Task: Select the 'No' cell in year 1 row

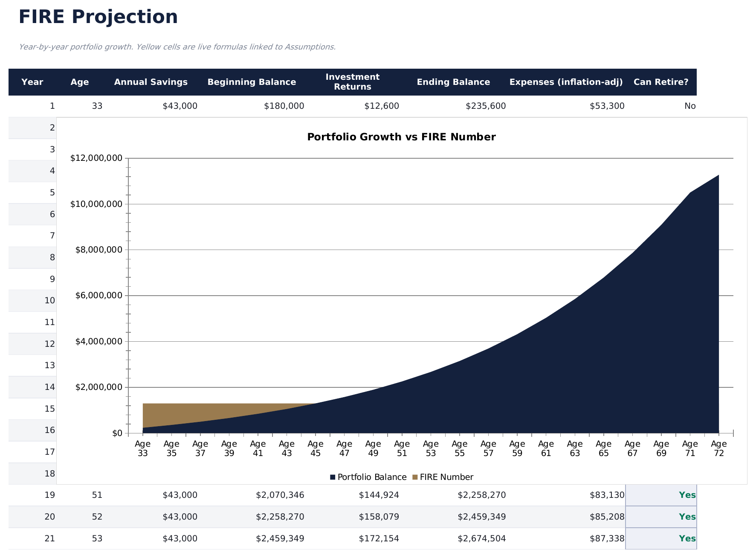Action: pos(689,106)
